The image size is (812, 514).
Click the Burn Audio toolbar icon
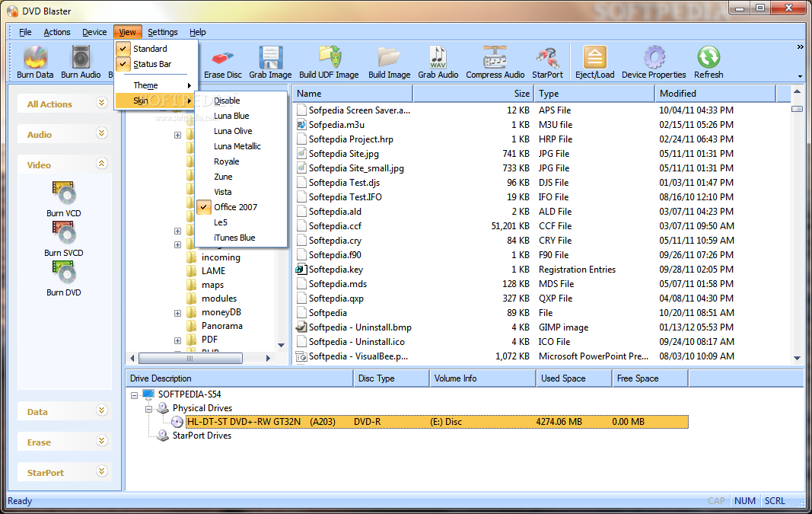(x=81, y=57)
